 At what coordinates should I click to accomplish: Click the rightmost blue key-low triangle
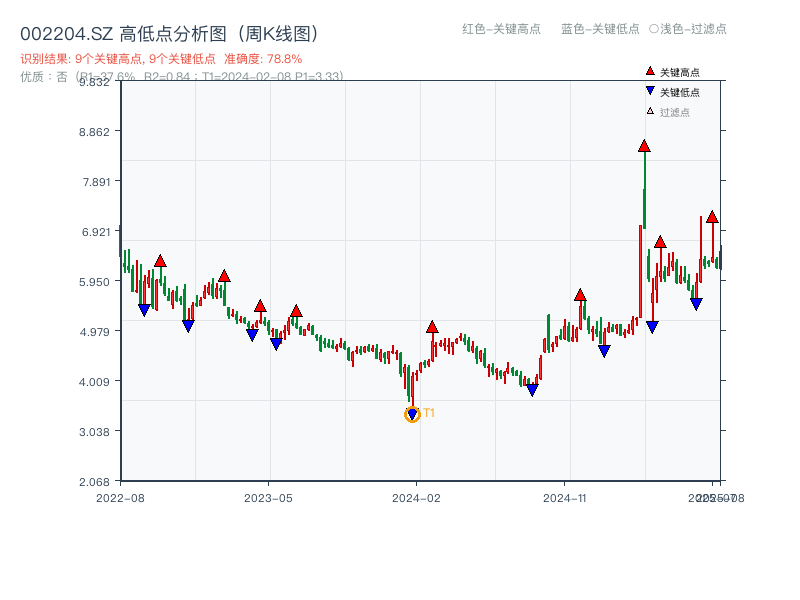point(696,304)
